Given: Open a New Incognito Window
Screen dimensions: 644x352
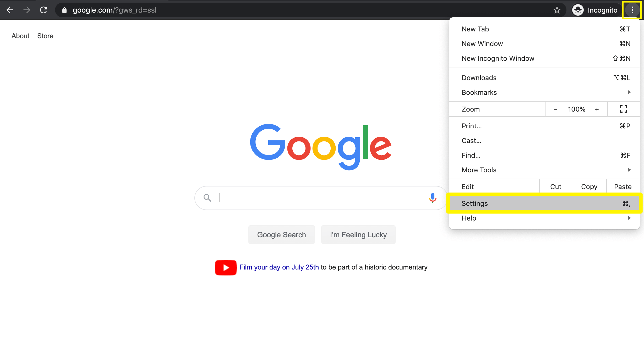Looking at the screenshot, I should click(x=498, y=58).
